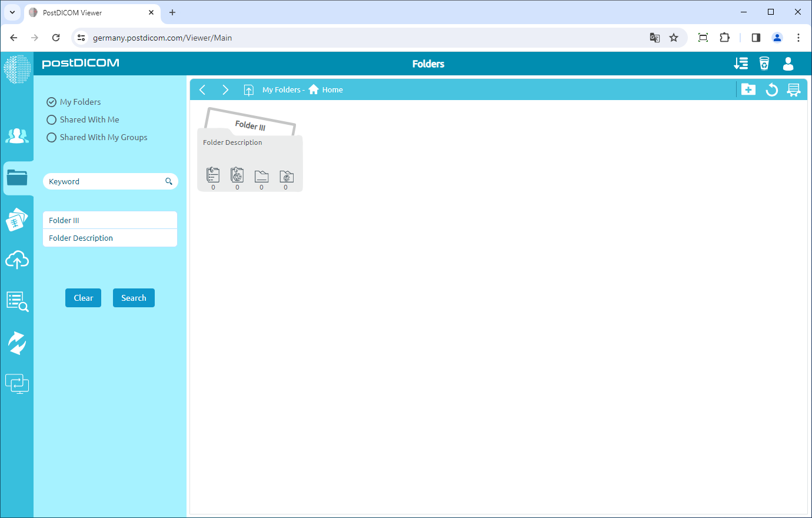Select the My Folders radio button

tap(51, 101)
